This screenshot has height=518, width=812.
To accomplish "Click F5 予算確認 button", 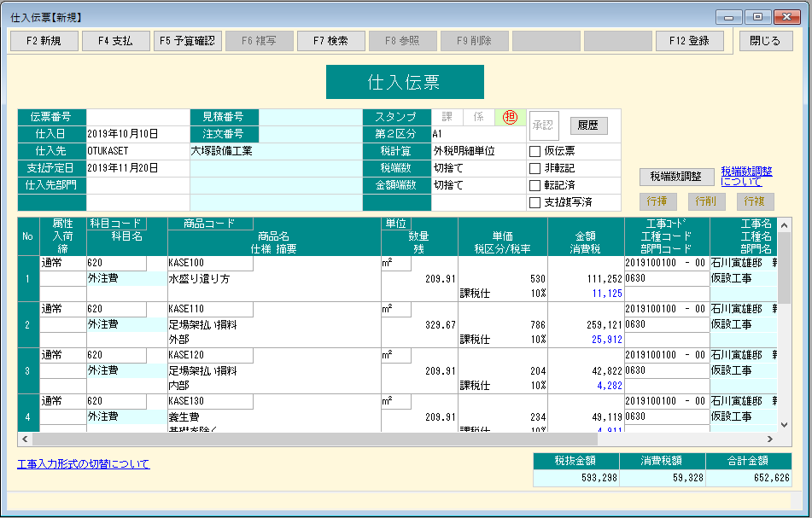I will [x=188, y=41].
